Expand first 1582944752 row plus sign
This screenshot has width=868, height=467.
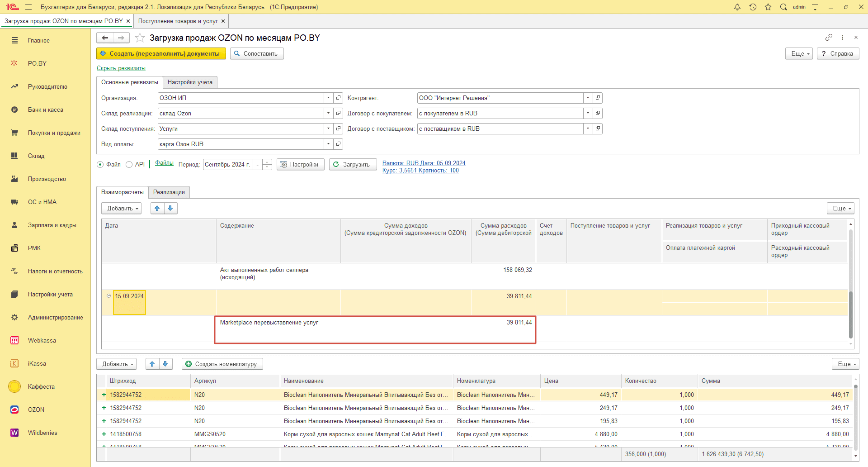(104, 395)
